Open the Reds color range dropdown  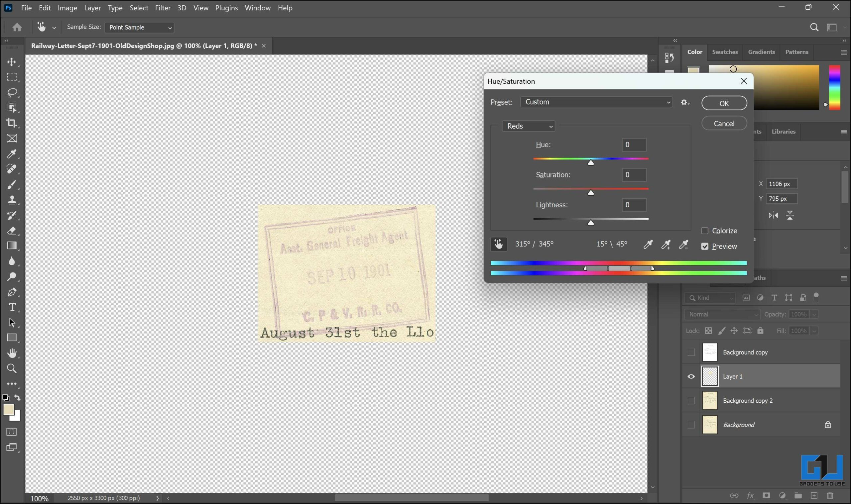click(x=528, y=126)
